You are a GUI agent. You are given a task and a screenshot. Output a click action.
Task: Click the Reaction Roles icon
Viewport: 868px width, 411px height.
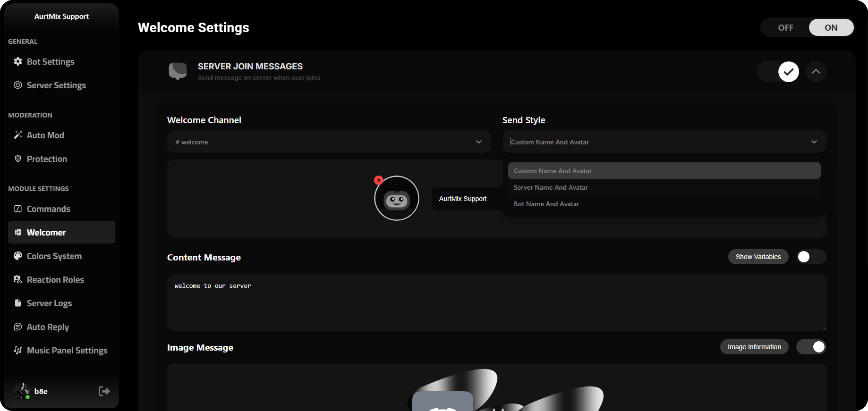click(x=18, y=279)
